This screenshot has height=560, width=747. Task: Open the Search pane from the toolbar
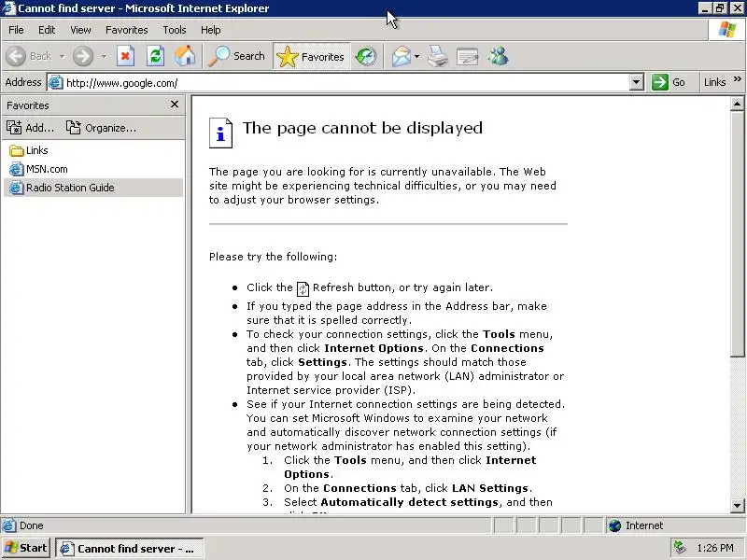pos(237,56)
